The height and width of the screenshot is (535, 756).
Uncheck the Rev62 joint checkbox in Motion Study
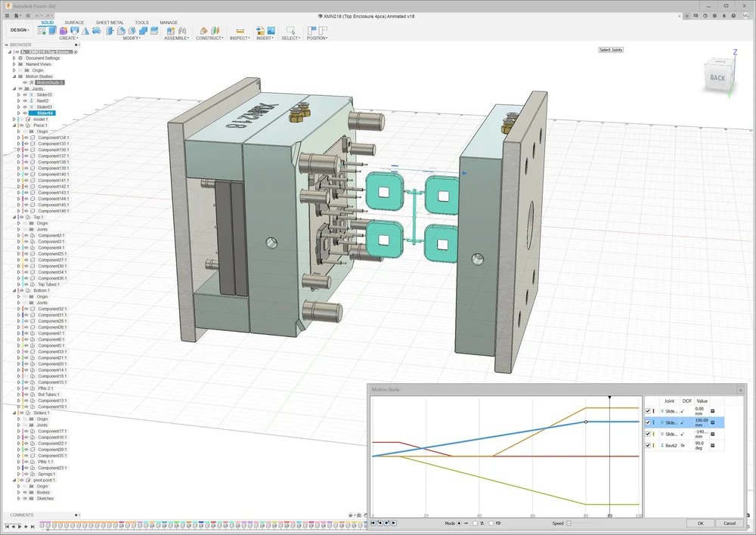[x=648, y=446]
